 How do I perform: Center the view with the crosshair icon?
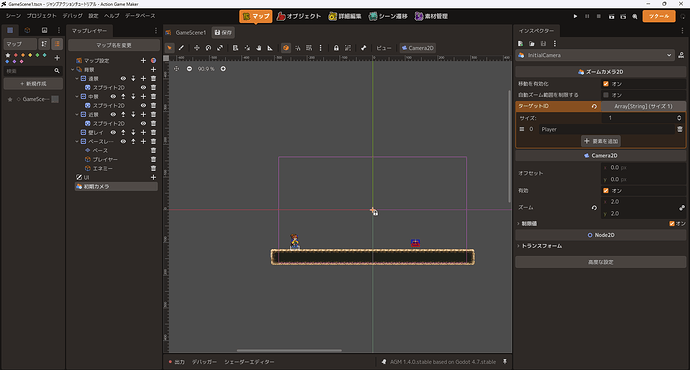point(176,69)
